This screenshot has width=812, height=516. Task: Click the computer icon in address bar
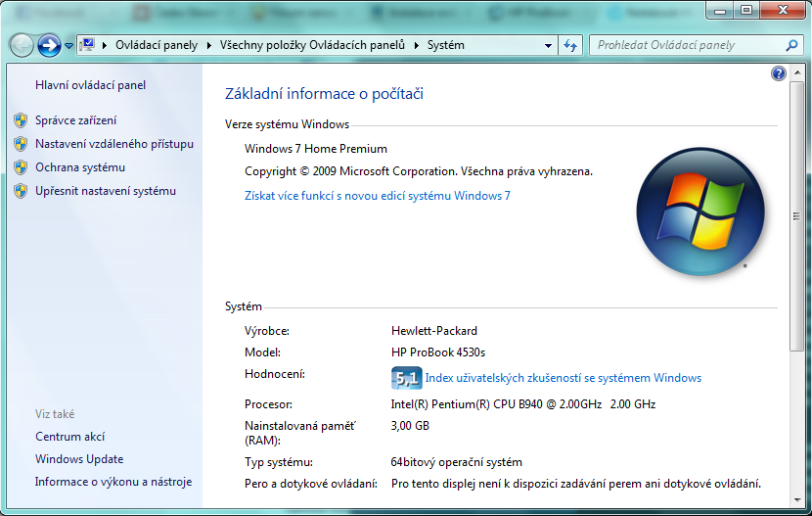coord(88,45)
